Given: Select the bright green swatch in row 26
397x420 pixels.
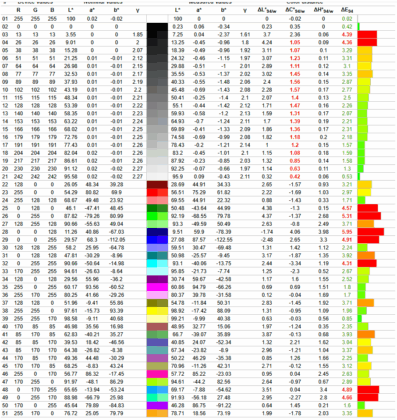Looking at the screenshot, I should [157, 216].
